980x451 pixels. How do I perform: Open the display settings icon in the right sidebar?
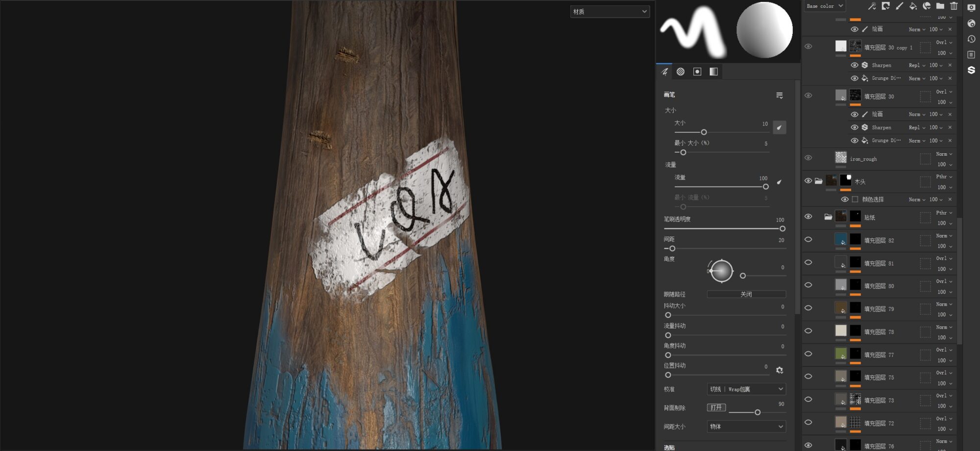(971, 8)
